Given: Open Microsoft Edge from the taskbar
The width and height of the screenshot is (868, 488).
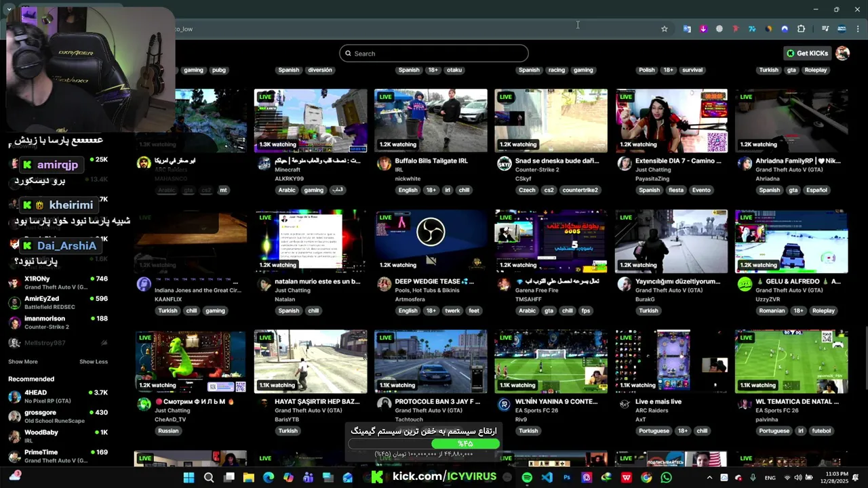Looking at the screenshot, I should (x=269, y=478).
